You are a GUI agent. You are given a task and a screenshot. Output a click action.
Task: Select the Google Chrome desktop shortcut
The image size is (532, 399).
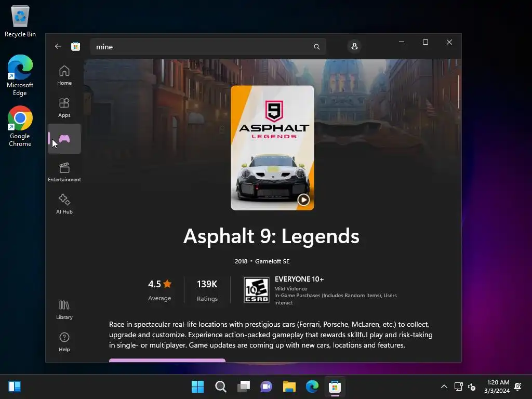tap(20, 126)
